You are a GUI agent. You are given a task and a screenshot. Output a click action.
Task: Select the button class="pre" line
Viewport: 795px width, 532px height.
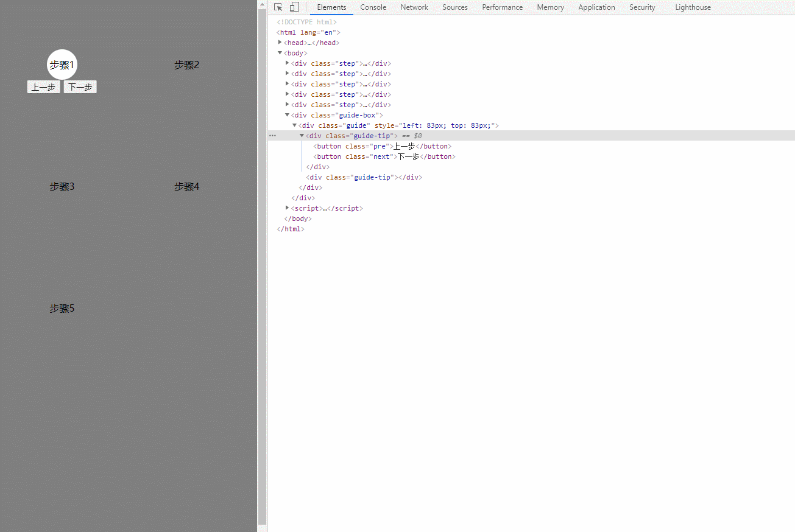pyautogui.click(x=383, y=146)
